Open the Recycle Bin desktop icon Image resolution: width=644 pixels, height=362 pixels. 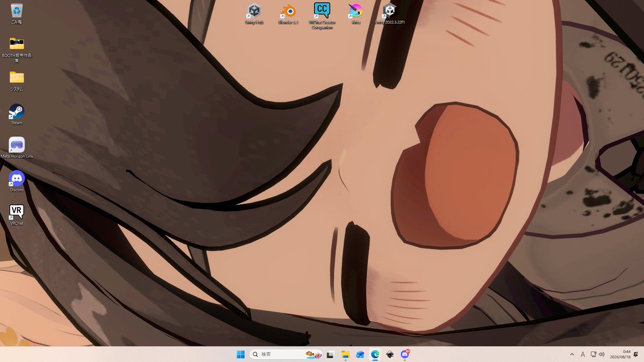click(x=17, y=13)
